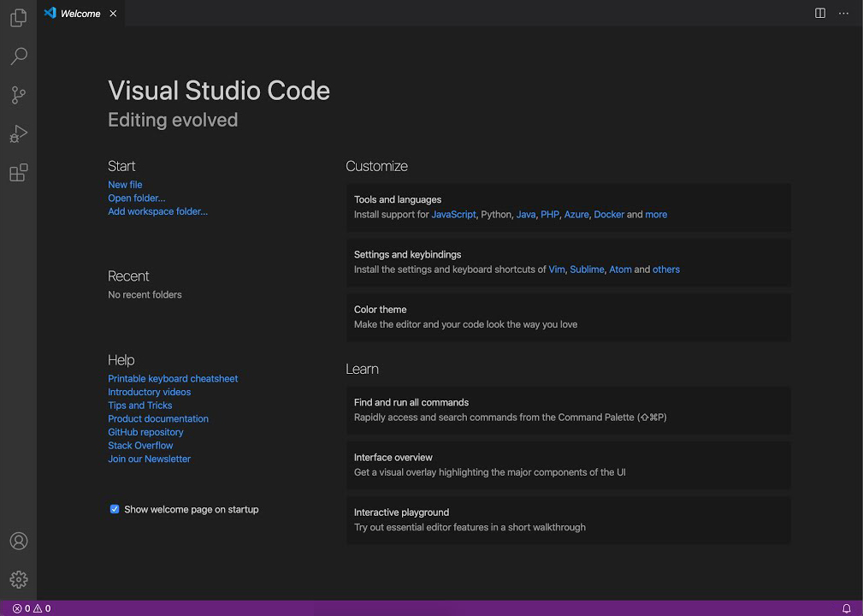Open the GitHub repository link

point(145,432)
